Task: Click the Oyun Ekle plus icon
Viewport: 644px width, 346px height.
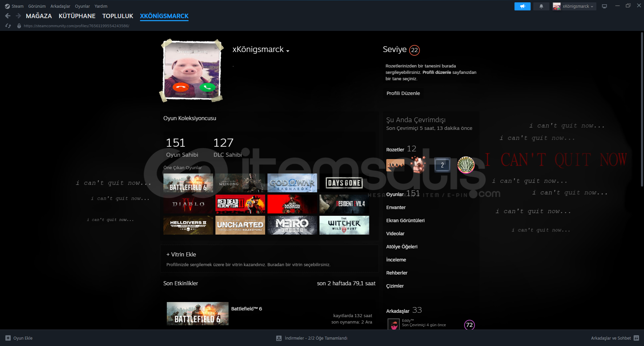Action: [8, 338]
